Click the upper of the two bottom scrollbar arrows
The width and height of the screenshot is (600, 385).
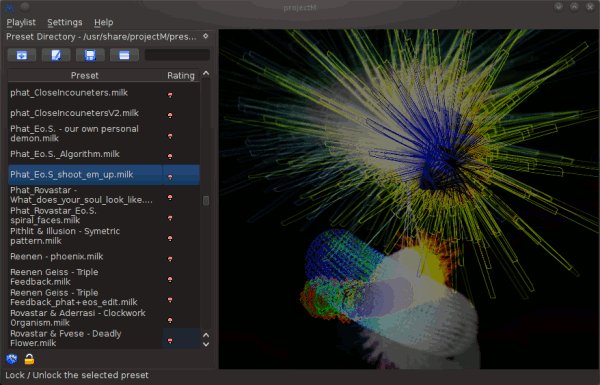(x=206, y=335)
